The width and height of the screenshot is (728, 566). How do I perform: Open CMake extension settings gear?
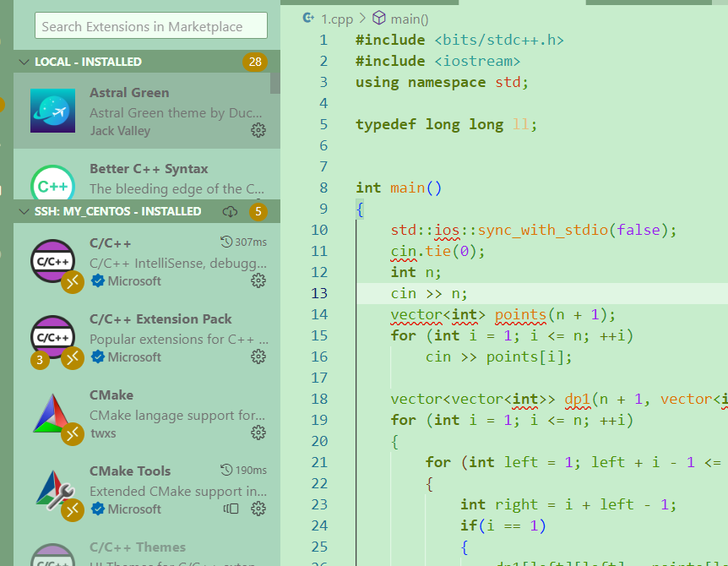click(258, 433)
